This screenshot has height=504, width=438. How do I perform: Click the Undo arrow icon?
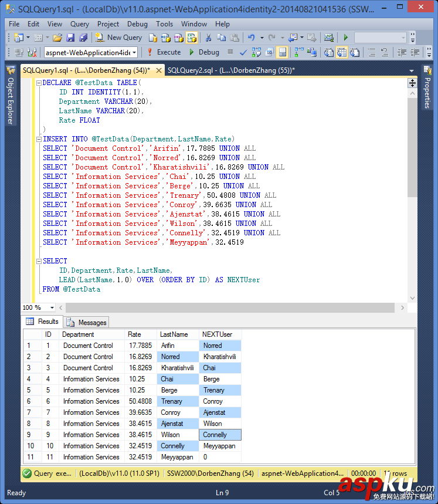(251, 38)
